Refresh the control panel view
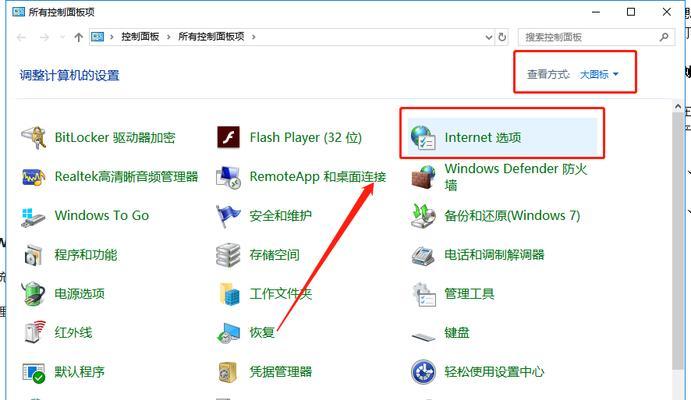 (x=502, y=37)
